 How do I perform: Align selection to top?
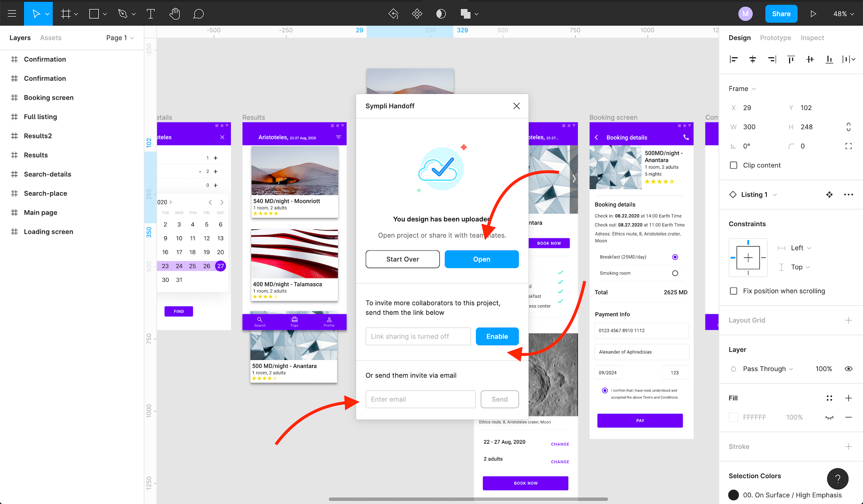coord(791,59)
